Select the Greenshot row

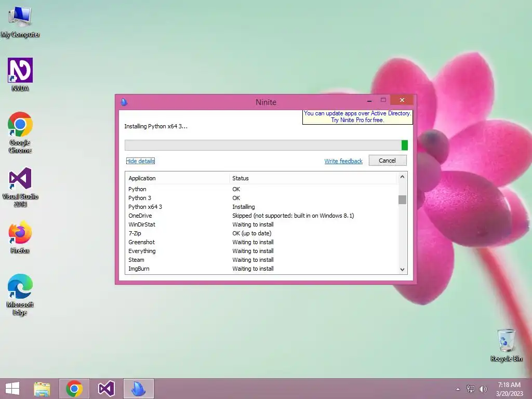(x=262, y=242)
